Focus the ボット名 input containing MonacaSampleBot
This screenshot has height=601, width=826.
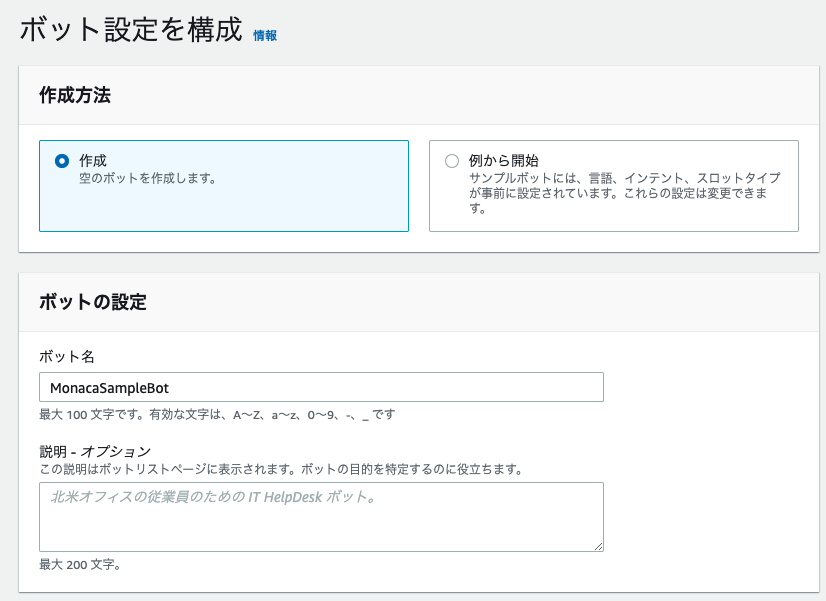pos(321,388)
